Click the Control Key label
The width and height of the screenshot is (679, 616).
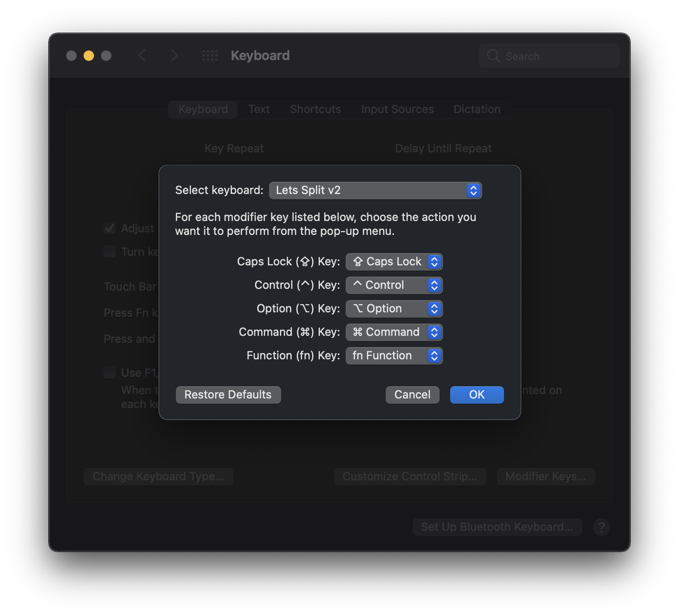point(297,285)
